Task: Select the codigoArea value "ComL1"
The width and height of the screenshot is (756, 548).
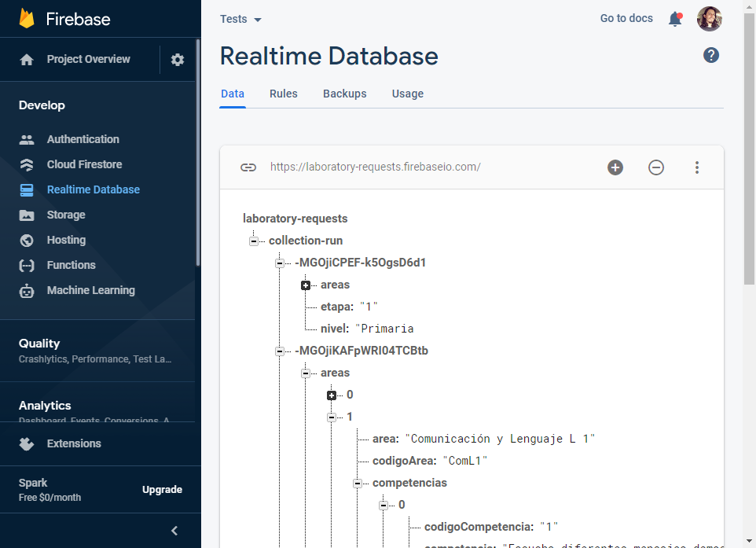Action: coord(464,462)
